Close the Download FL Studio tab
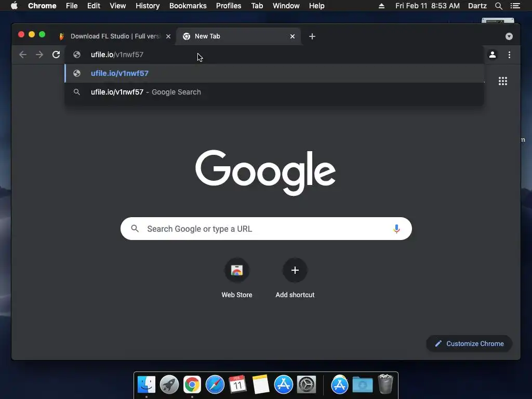Viewport: 532px width, 399px height. click(x=168, y=36)
